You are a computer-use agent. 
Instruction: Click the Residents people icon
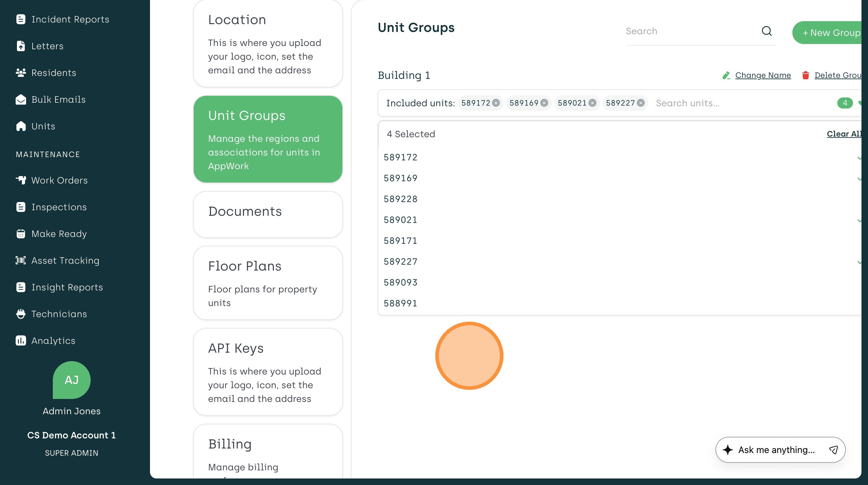click(21, 73)
